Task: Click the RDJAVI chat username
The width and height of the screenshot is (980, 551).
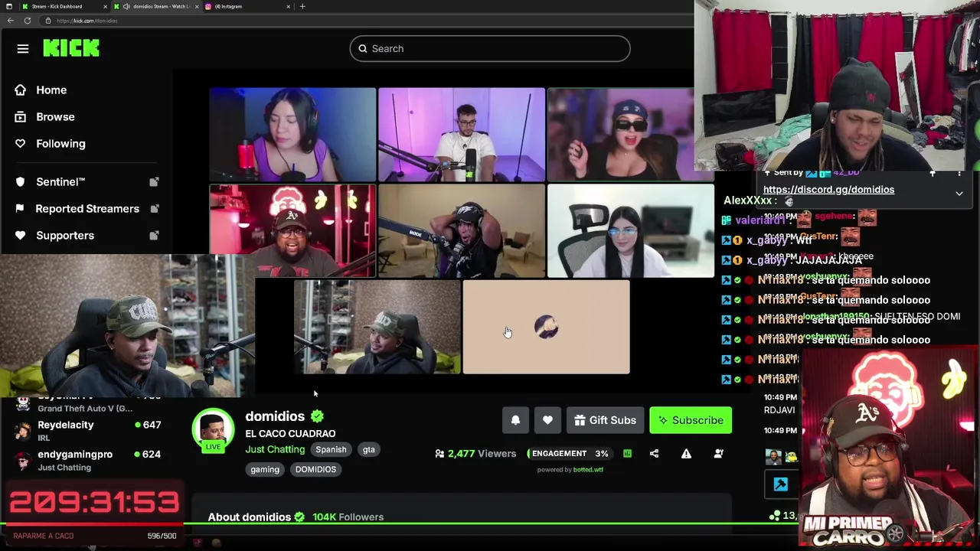Action: [779, 410]
